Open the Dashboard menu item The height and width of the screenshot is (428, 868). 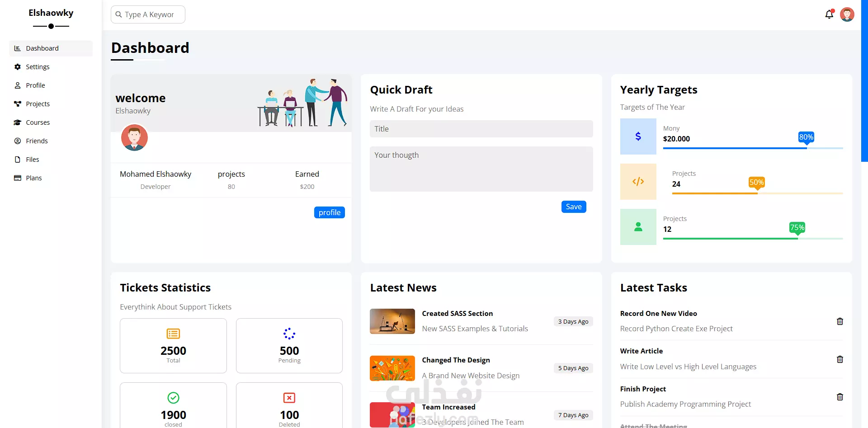click(51, 48)
